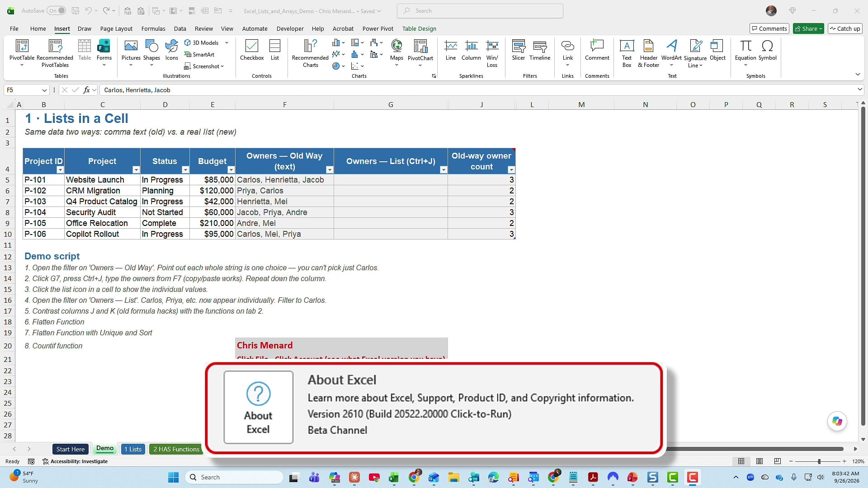The width and height of the screenshot is (868, 488).
Task: Open the Maps chart button
Action: click(x=396, y=53)
